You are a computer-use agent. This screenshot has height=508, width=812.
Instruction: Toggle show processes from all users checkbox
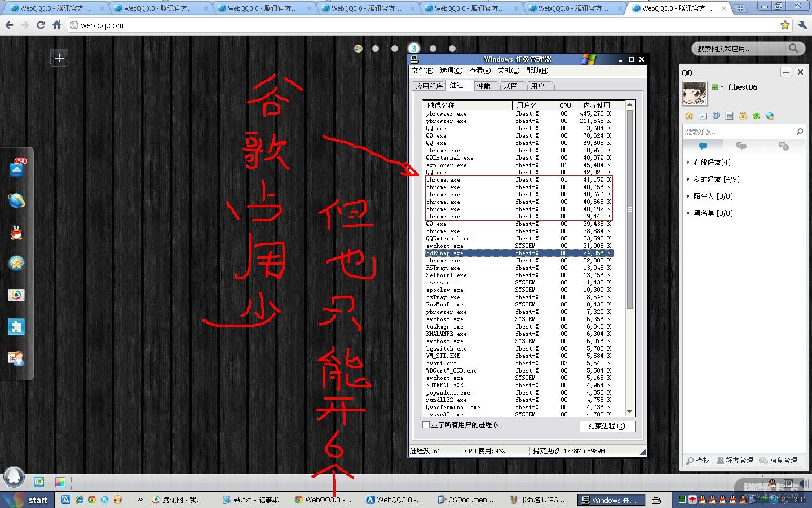426,424
